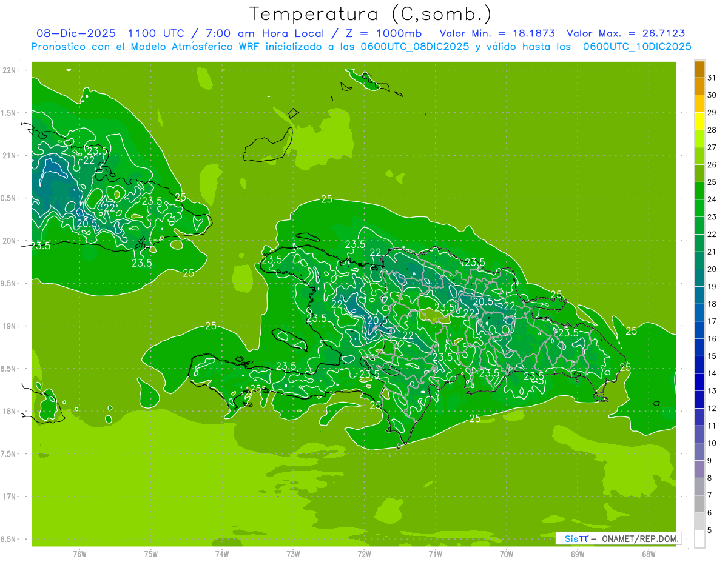Click the legend value 11

[x=712, y=426]
